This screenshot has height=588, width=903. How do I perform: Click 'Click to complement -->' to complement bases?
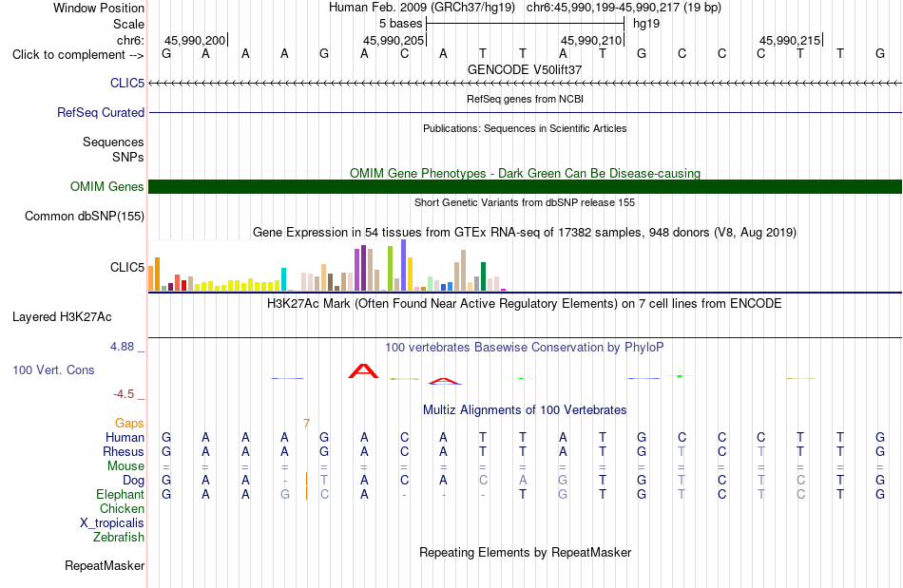tap(78, 55)
